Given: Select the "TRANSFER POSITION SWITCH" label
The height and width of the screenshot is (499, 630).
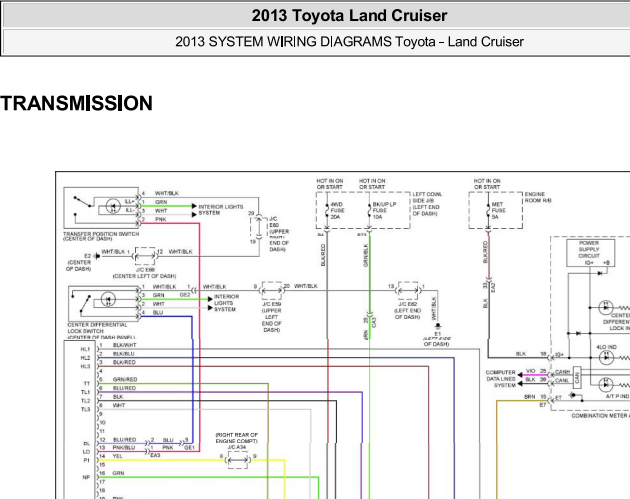Looking at the screenshot, I should (101, 236).
